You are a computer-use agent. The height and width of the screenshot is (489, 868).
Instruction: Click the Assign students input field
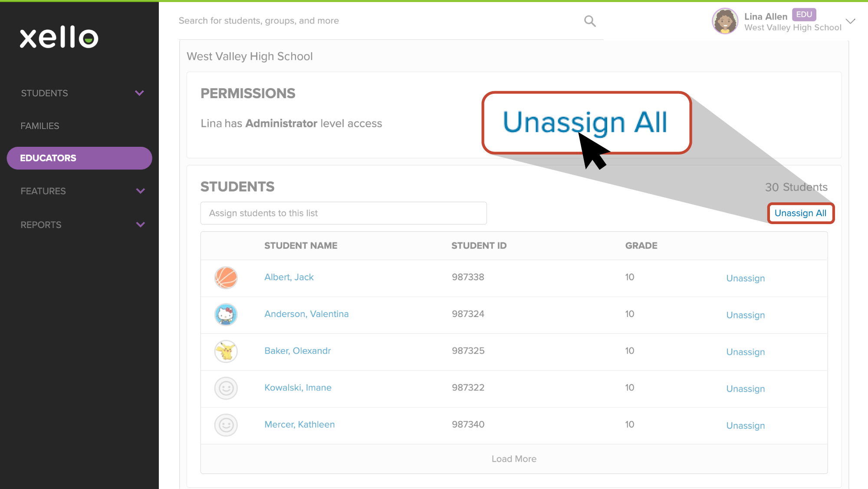(343, 213)
